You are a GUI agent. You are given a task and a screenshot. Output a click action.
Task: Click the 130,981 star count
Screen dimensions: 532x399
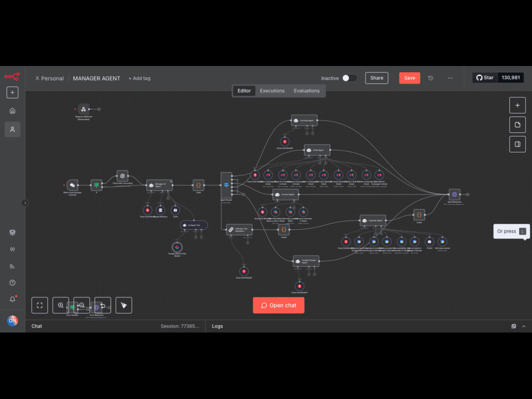point(511,78)
